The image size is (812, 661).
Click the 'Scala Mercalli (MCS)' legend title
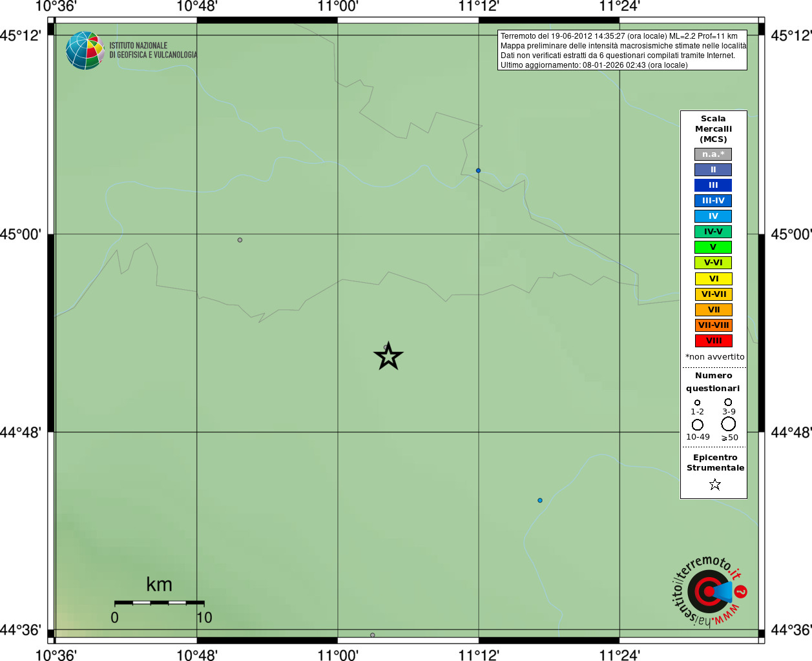(714, 129)
